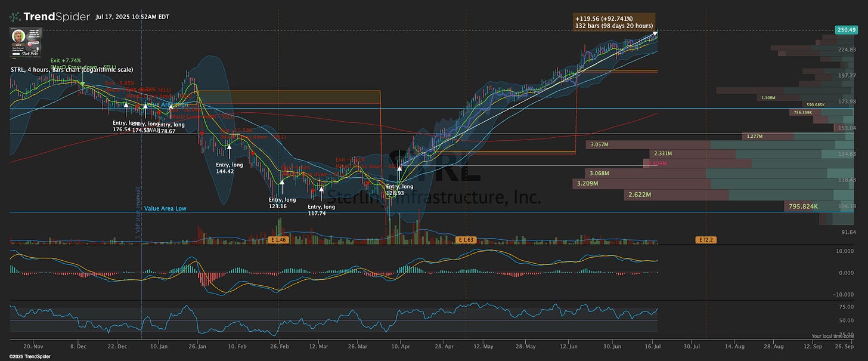The height and width of the screenshot is (361, 868).
Task: Click the 1.108M volume profile value
Action: click(768, 97)
